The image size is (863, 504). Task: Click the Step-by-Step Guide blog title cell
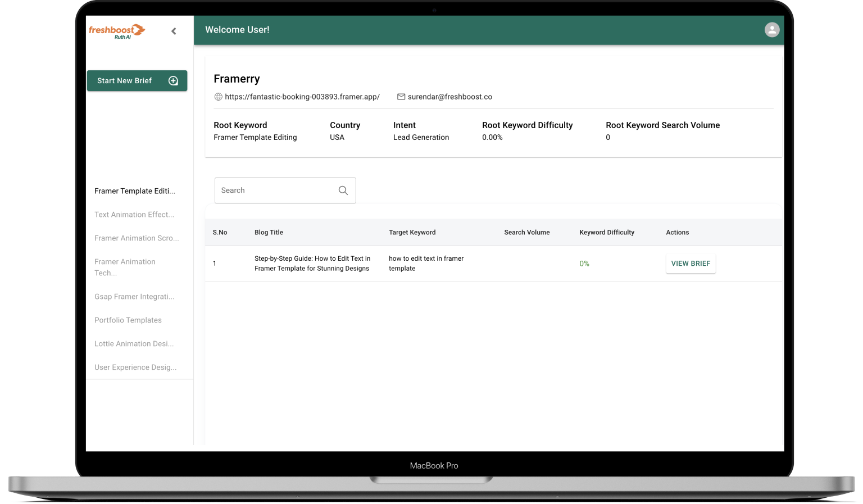(x=312, y=264)
